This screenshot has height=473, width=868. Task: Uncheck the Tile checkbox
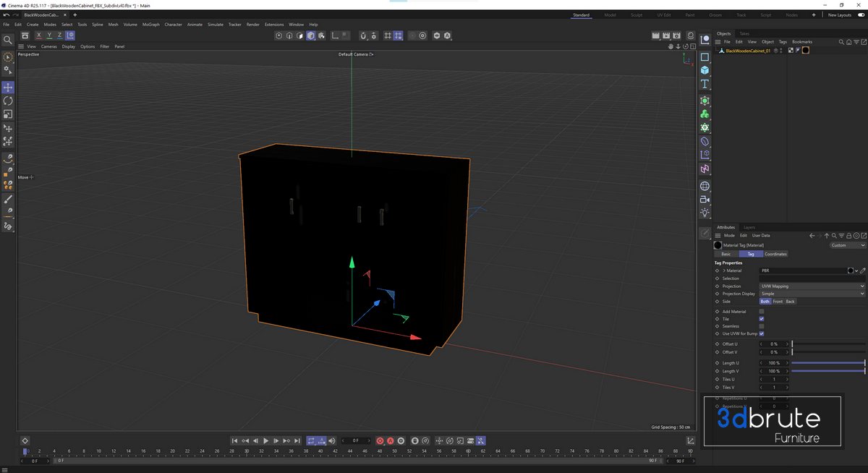coord(762,319)
